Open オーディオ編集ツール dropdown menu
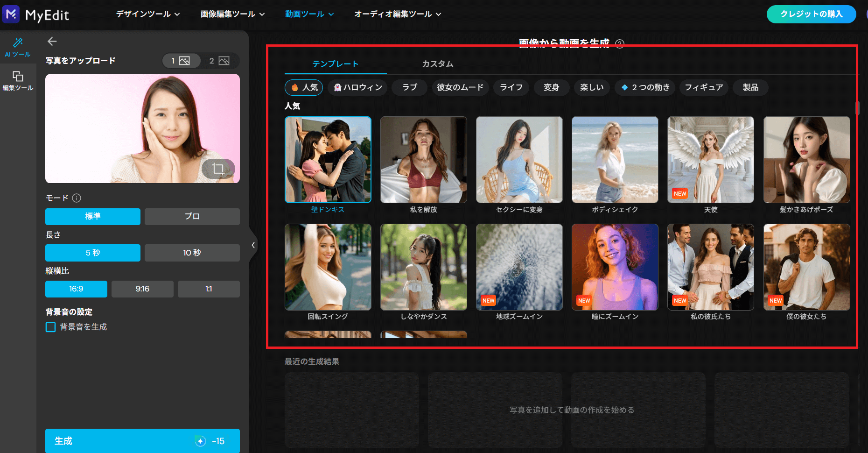 [398, 14]
